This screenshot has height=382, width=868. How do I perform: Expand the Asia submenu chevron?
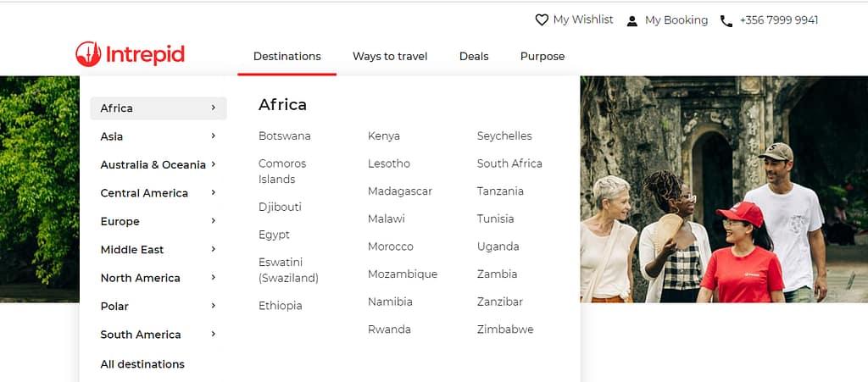click(x=214, y=136)
